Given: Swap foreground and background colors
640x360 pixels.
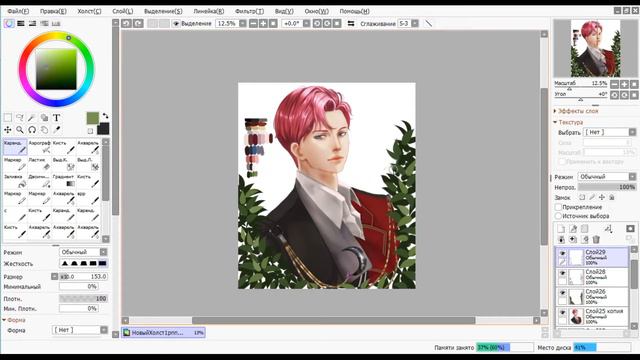Looking at the screenshot, I should (x=105, y=116).
